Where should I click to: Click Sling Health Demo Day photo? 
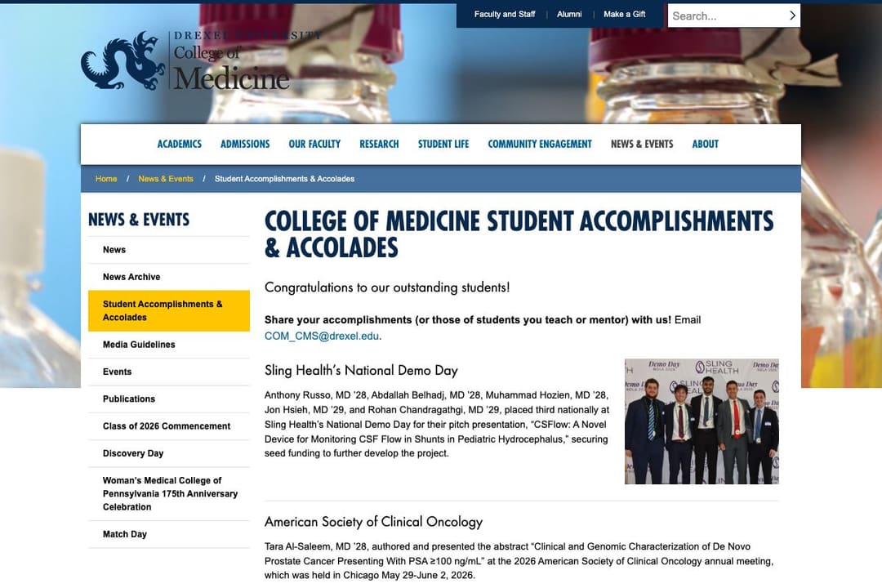(x=702, y=421)
